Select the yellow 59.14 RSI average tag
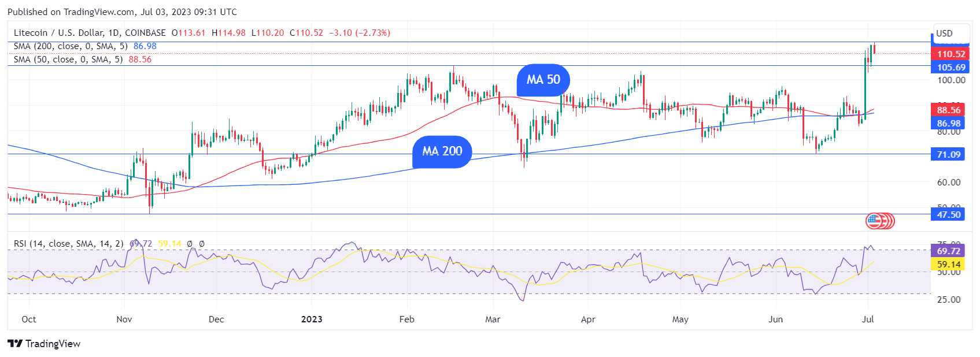 948,264
